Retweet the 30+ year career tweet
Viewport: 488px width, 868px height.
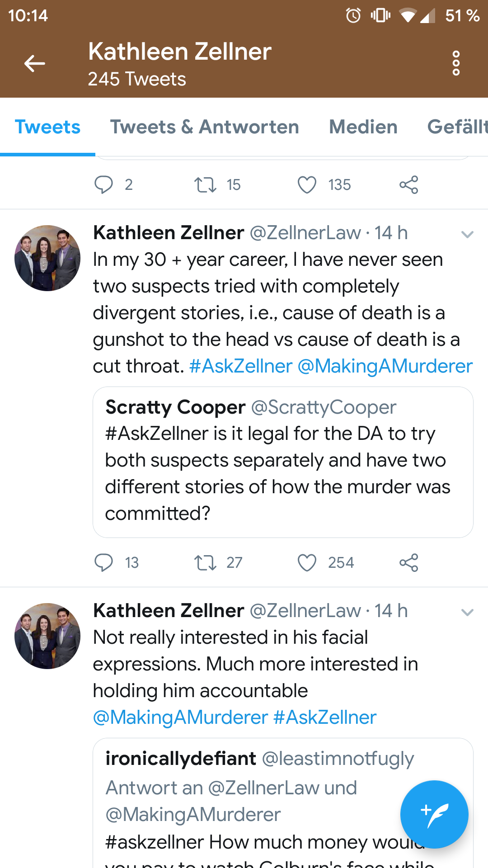(x=205, y=563)
